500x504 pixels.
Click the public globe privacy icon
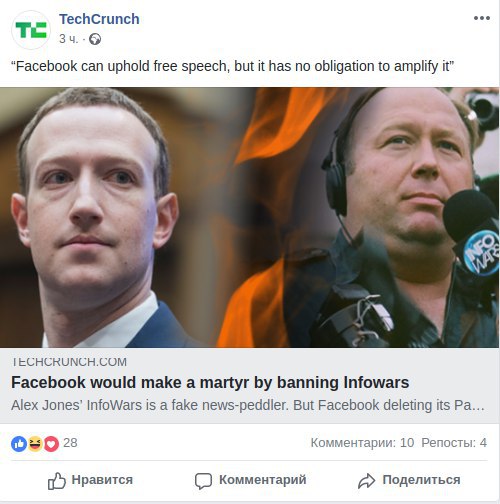click(x=95, y=39)
